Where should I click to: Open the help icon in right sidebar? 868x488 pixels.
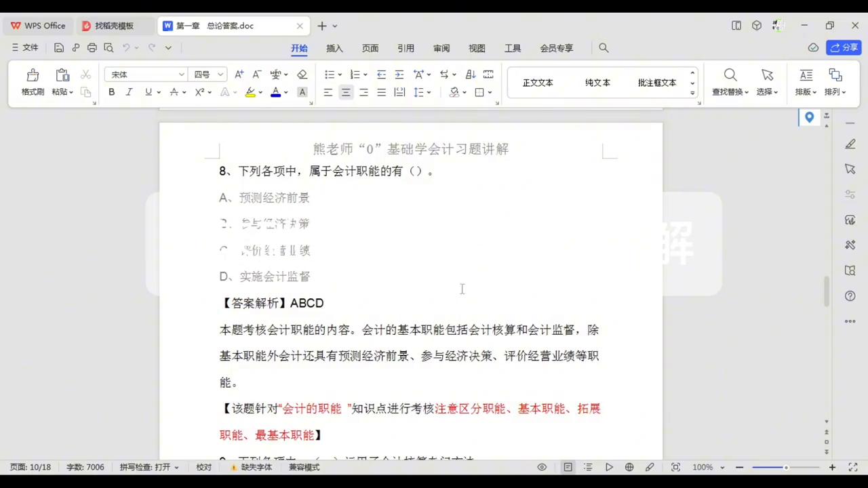[x=850, y=296]
